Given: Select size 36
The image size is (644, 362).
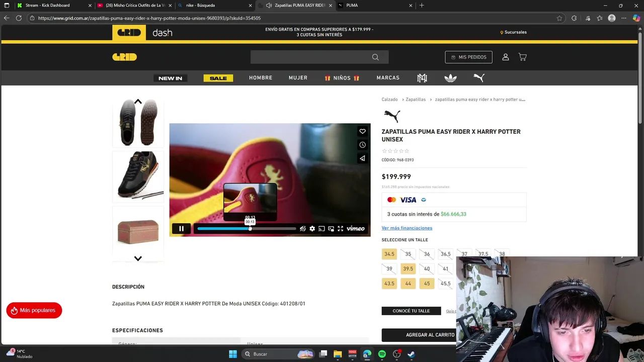Looking at the screenshot, I should point(427,254).
